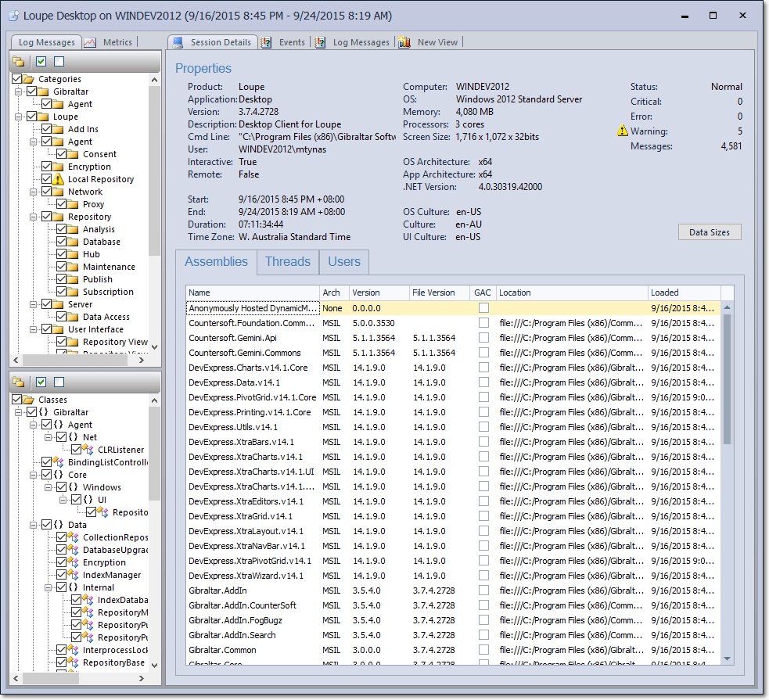Viewport: 769px width, 700px height.
Task: Click assemblies list scroll down arrow
Action: (x=728, y=659)
